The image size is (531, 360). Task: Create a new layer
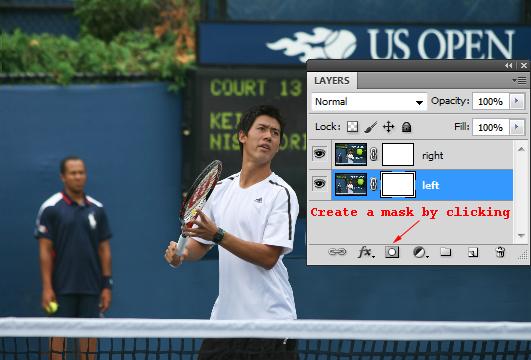click(473, 252)
